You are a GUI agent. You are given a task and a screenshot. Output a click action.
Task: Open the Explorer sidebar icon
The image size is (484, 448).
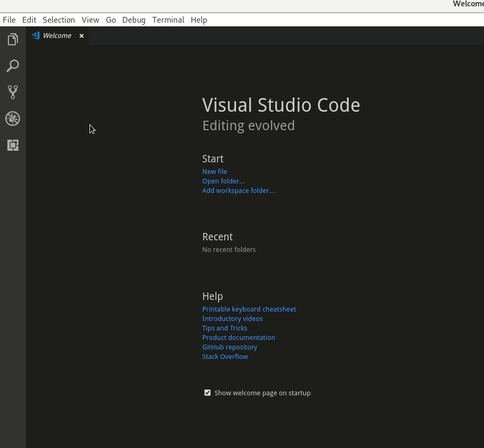[x=13, y=39]
